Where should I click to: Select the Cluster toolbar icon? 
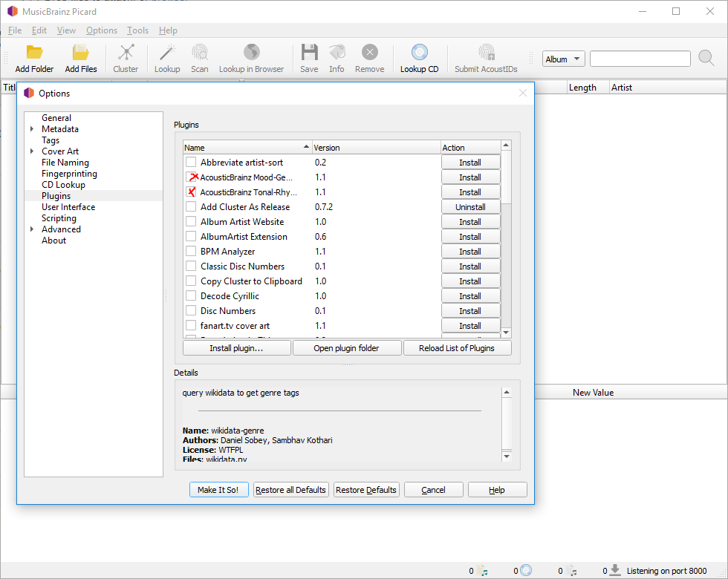[x=126, y=53]
